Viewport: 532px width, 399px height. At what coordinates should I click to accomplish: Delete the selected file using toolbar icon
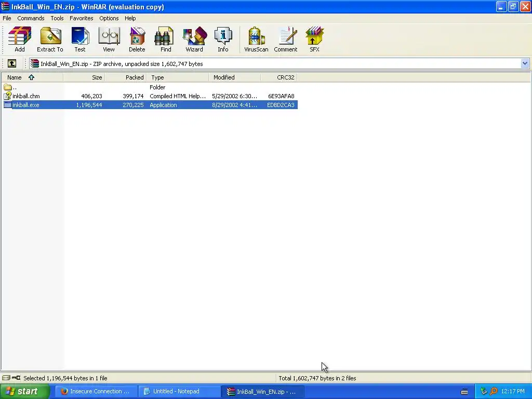tap(137, 39)
